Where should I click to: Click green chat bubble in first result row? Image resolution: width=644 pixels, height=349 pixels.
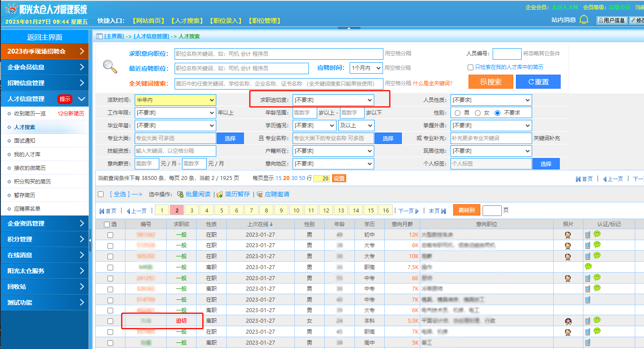point(597,234)
